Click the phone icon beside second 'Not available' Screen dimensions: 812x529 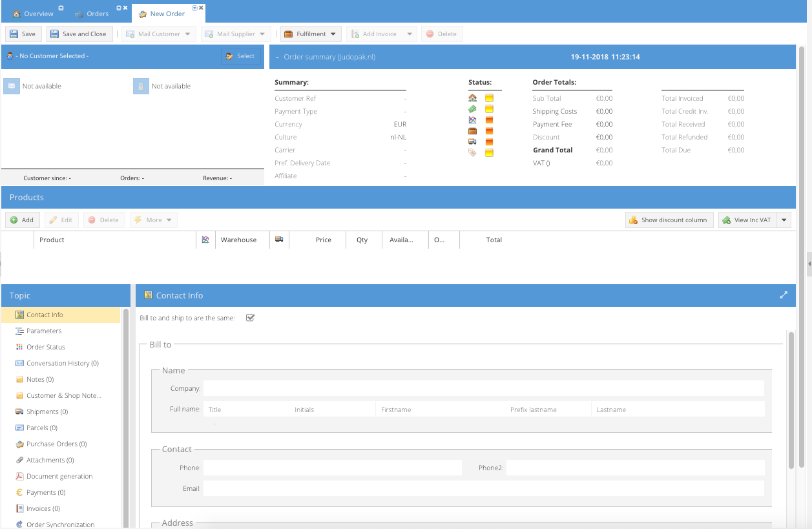[141, 86]
